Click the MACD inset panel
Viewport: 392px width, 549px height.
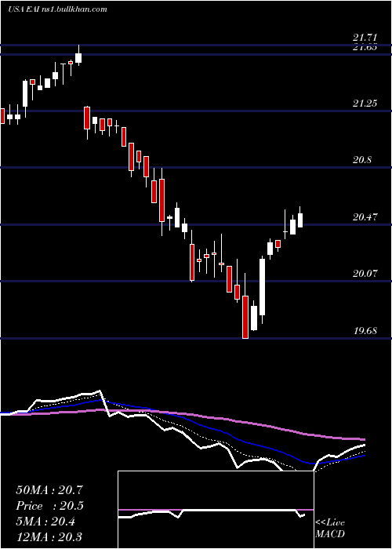click(x=216, y=510)
